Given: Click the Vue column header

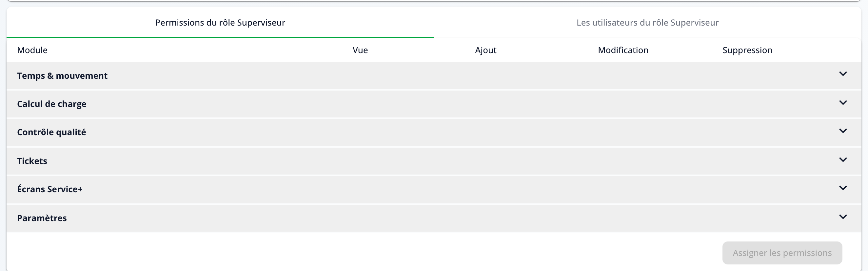Looking at the screenshot, I should [360, 50].
